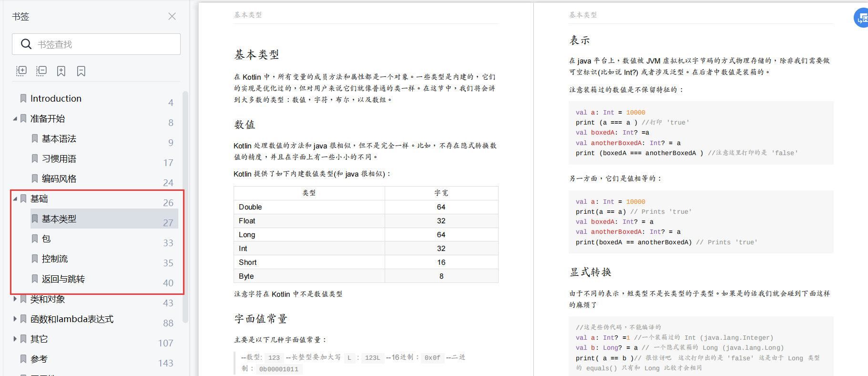The height and width of the screenshot is (376, 868).
Task: Expand the 其它 section
Action: 15,339
